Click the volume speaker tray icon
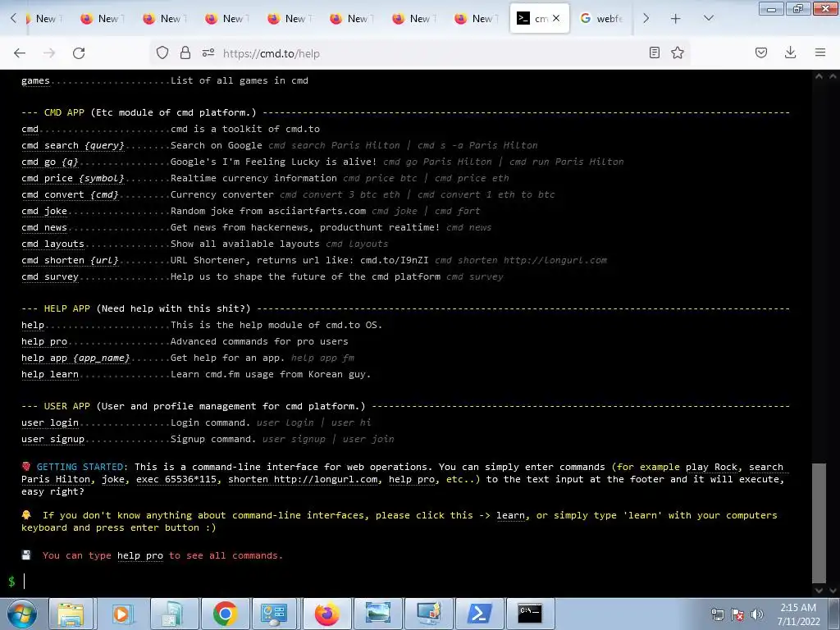The height and width of the screenshot is (630, 840). pyautogui.click(x=756, y=614)
